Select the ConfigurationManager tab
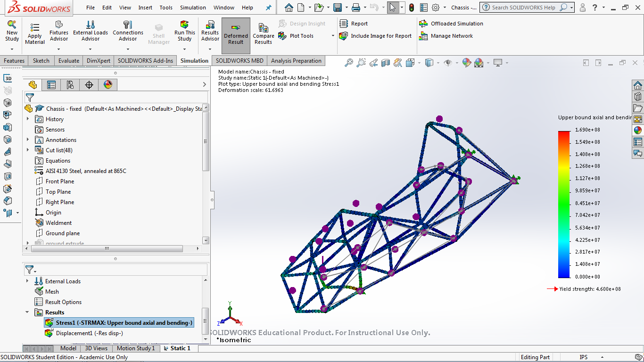Screen dimensions: 644x362 pyautogui.click(x=70, y=85)
